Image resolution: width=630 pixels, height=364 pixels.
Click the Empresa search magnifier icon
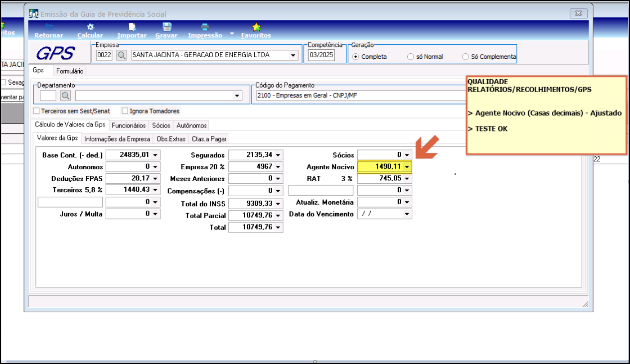tap(122, 55)
